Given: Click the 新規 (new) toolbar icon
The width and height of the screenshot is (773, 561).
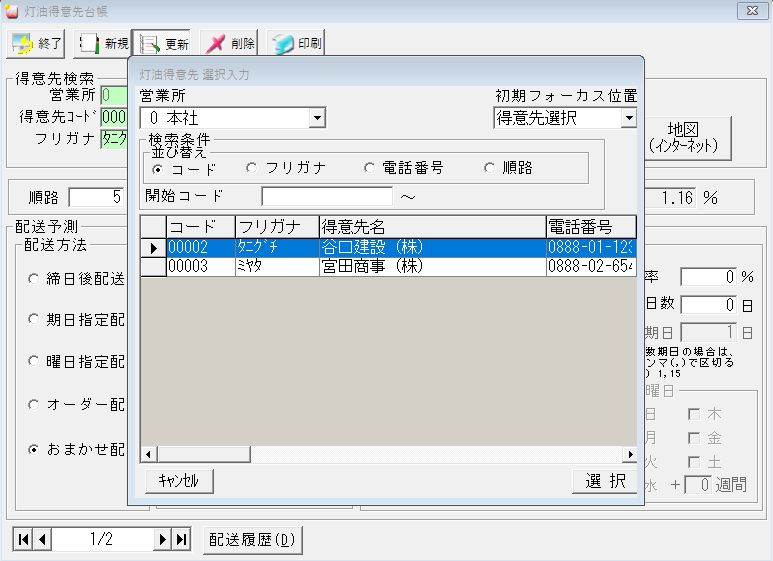Looking at the screenshot, I should (103, 44).
